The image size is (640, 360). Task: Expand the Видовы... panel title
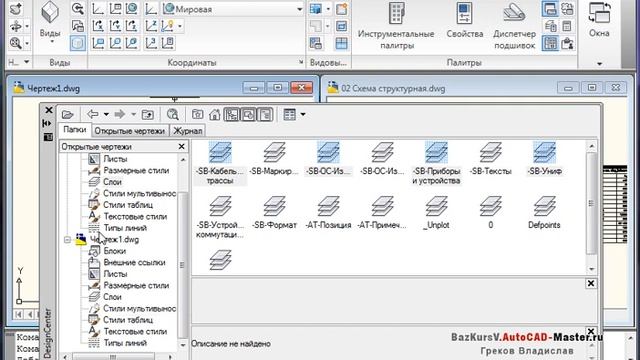[328, 62]
